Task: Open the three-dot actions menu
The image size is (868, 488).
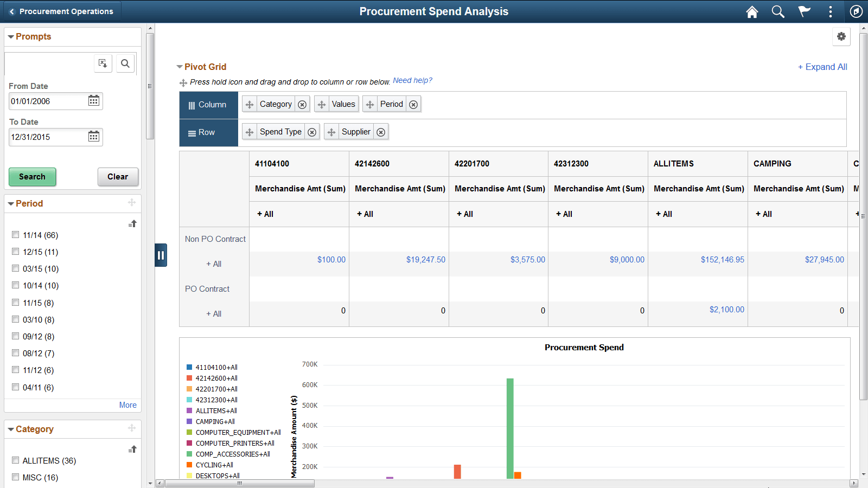Action: 831,11
